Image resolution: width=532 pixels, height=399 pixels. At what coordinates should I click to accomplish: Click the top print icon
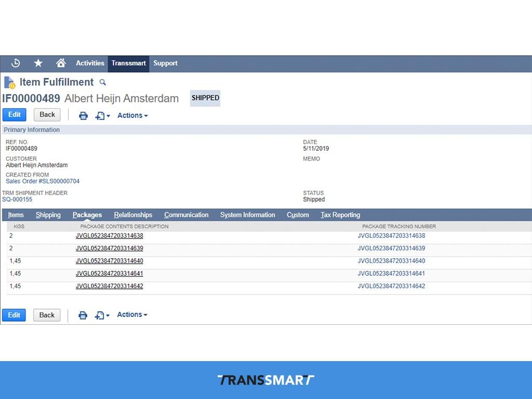click(x=83, y=116)
